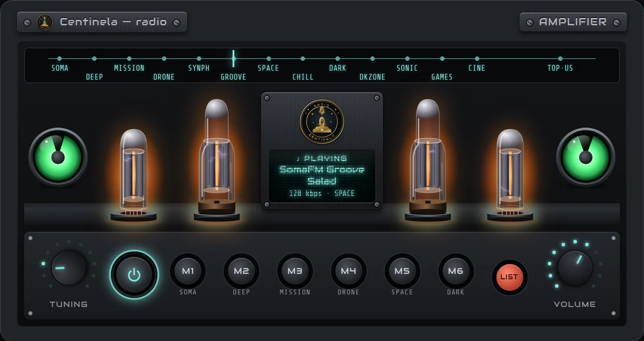Select preset M1 SOMA
Viewport: 644px width, 341px height.
[188, 271]
